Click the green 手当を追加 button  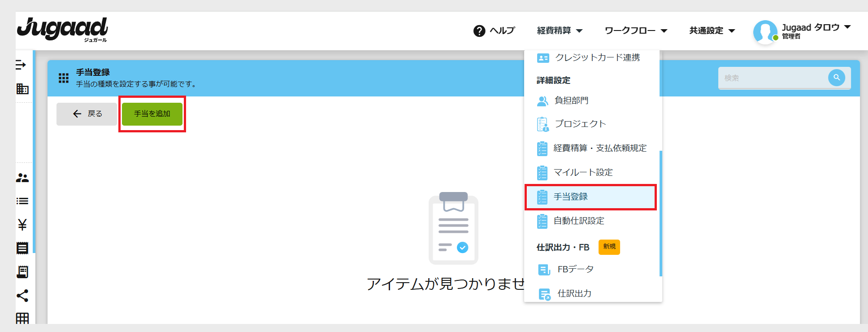tap(152, 114)
